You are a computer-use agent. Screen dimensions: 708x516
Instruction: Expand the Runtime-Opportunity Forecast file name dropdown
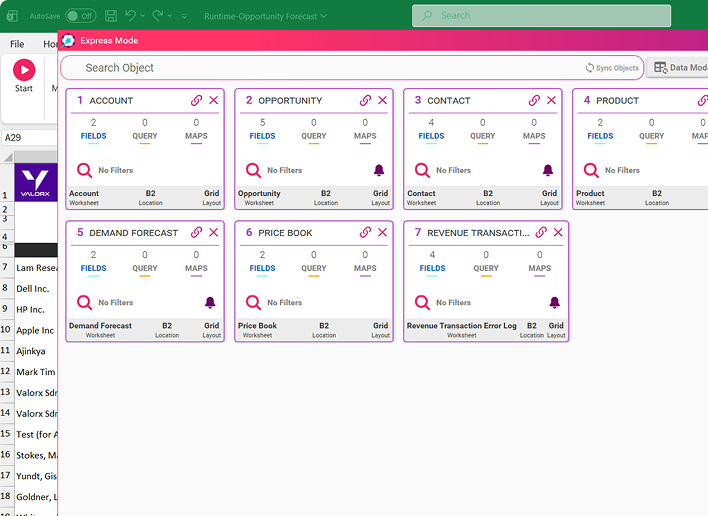pyautogui.click(x=324, y=16)
